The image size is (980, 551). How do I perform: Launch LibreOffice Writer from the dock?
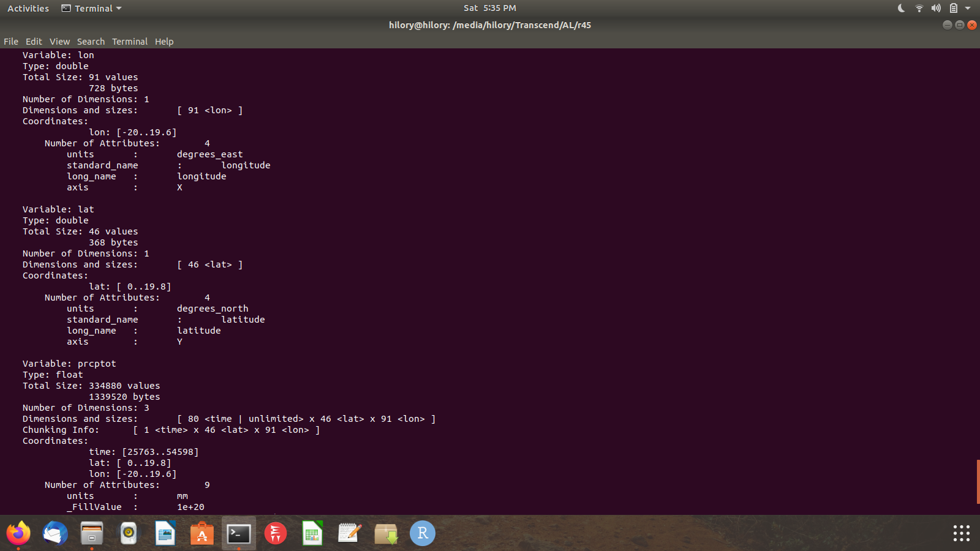coord(165,533)
